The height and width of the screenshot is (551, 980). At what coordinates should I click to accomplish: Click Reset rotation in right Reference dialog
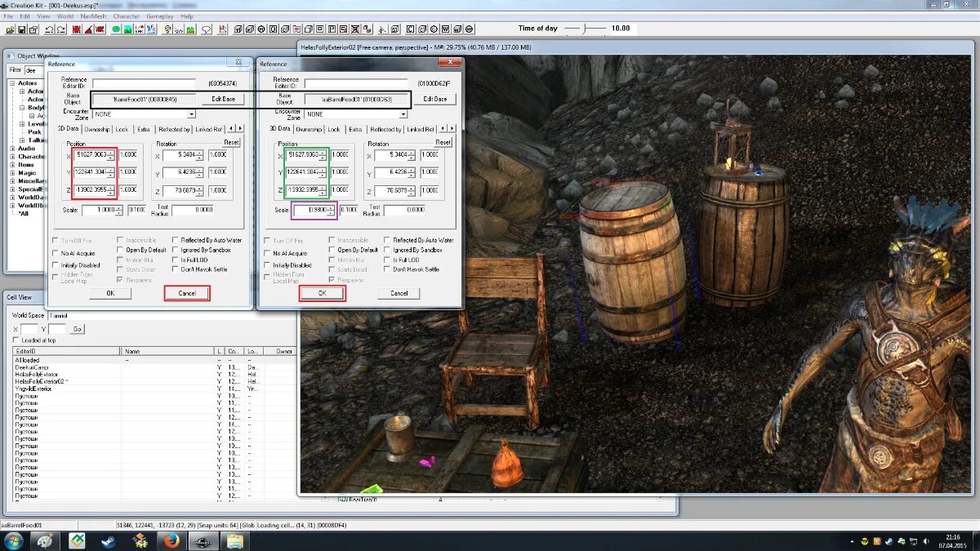[x=443, y=142]
